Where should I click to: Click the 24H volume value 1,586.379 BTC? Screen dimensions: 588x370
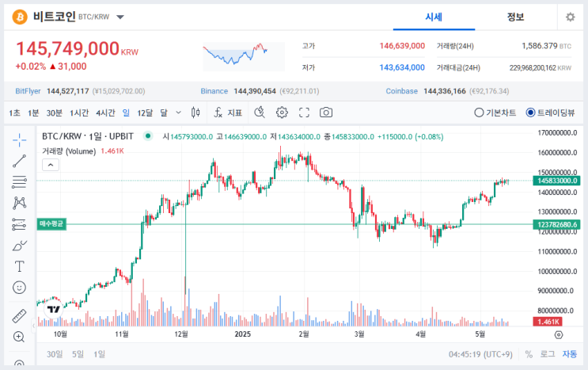(x=546, y=46)
